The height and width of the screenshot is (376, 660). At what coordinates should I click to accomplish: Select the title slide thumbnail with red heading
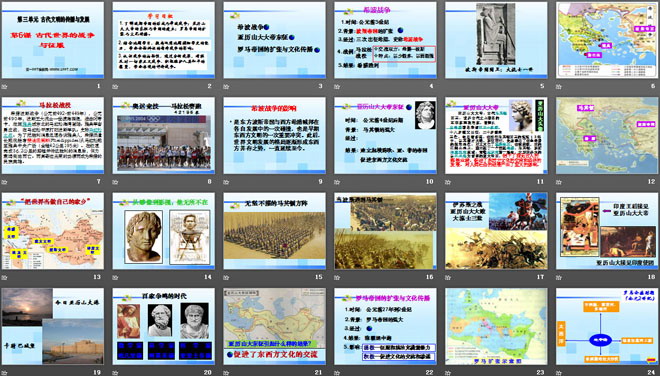point(53,40)
